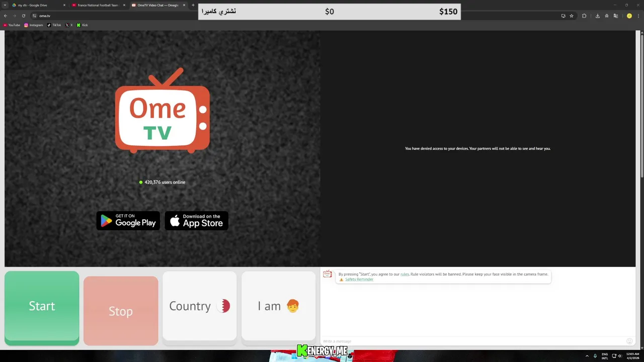The image size is (644, 362).
Task: Open the emoji picker in message box
Action: point(629,341)
